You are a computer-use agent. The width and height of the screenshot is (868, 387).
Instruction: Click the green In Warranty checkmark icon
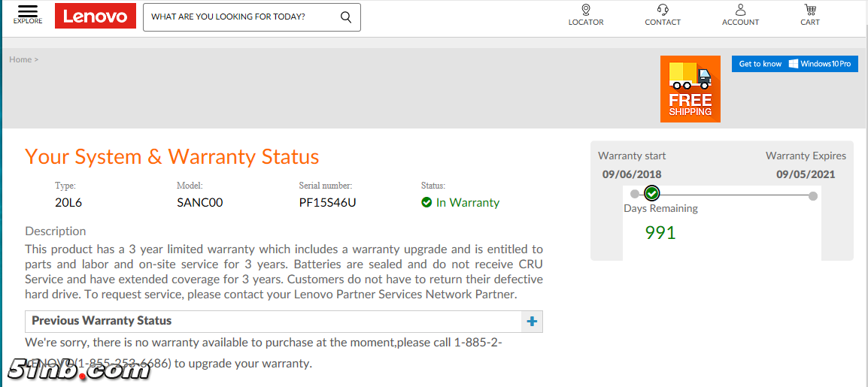(x=426, y=202)
